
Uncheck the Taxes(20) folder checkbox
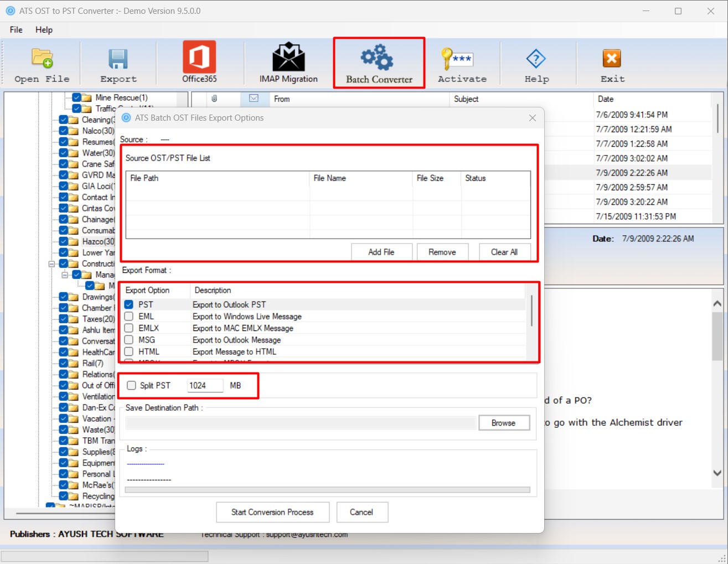(x=64, y=319)
